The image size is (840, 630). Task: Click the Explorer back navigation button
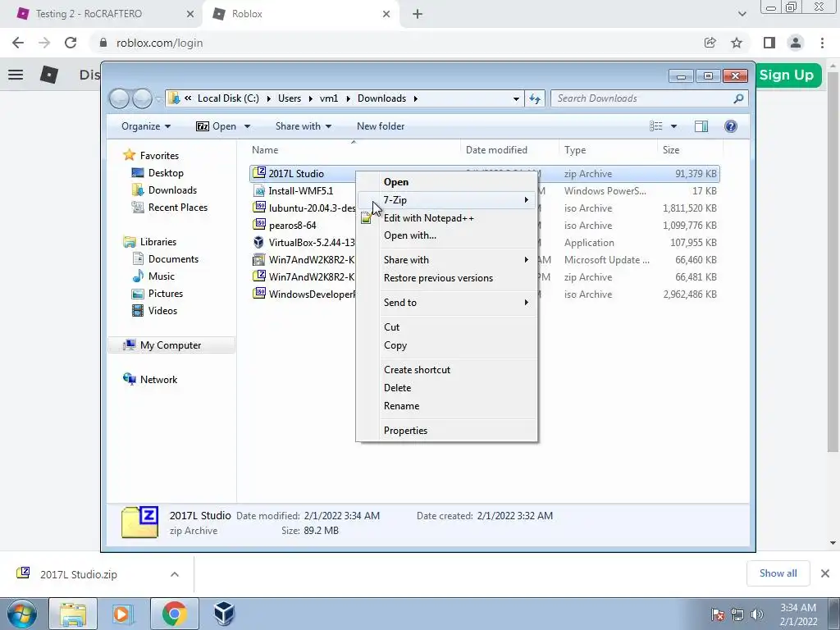[x=120, y=98]
